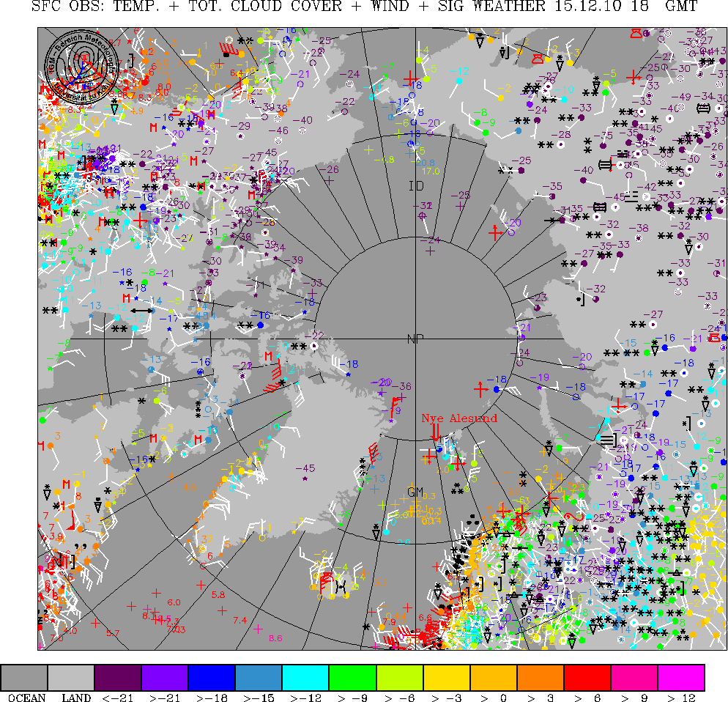Click the black double-headed arrow weather symbol
Image resolution: width=728 pixels, height=702 pixels.
pos(141,311)
